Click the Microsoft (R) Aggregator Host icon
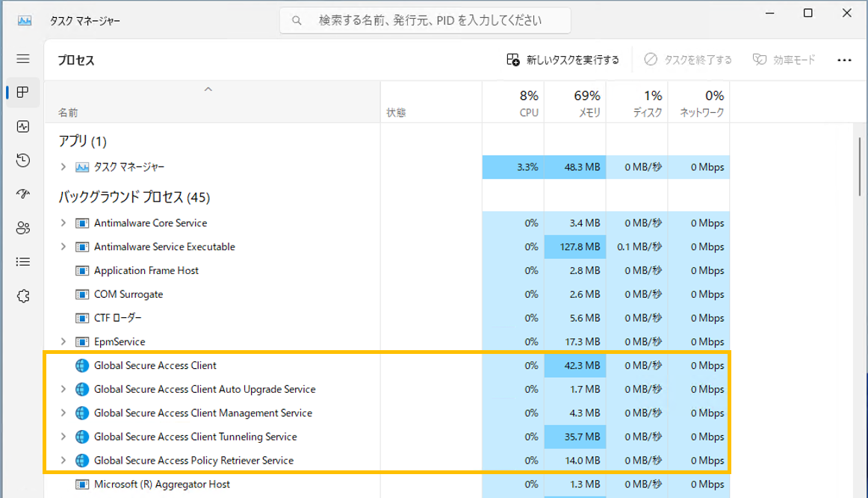The width and height of the screenshot is (868, 498). point(82,485)
